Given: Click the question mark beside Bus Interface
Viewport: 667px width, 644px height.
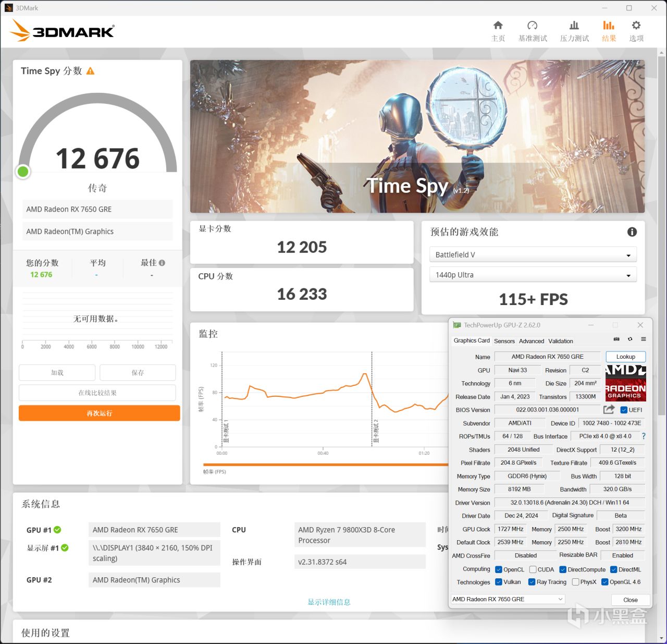Looking at the screenshot, I should coord(644,436).
